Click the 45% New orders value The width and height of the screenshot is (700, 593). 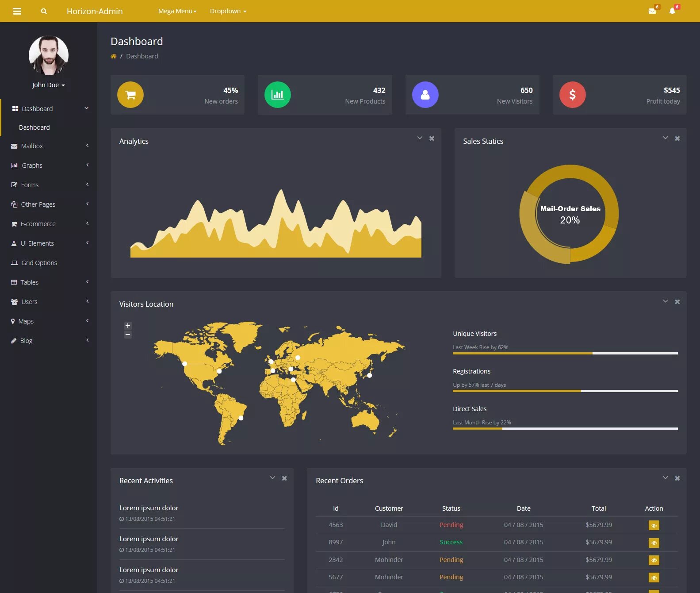(x=230, y=90)
